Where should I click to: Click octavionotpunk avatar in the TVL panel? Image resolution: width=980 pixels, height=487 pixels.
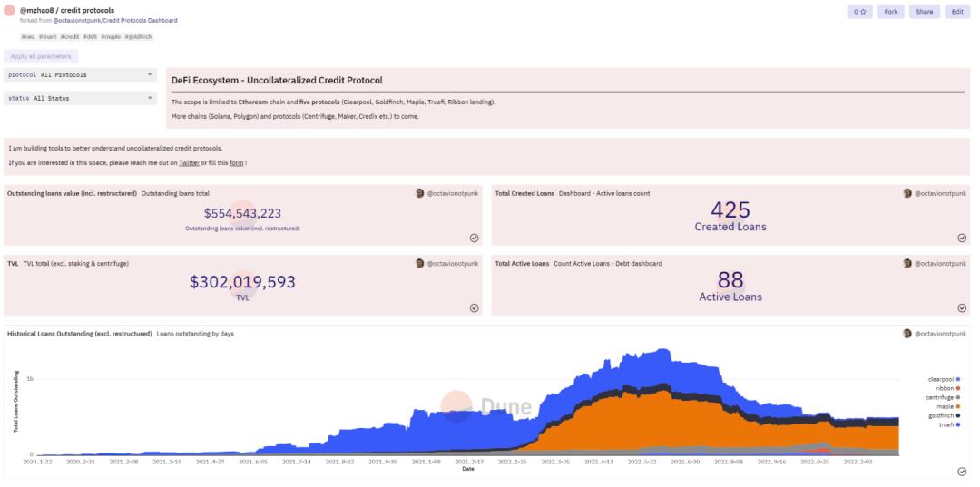pos(420,263)
